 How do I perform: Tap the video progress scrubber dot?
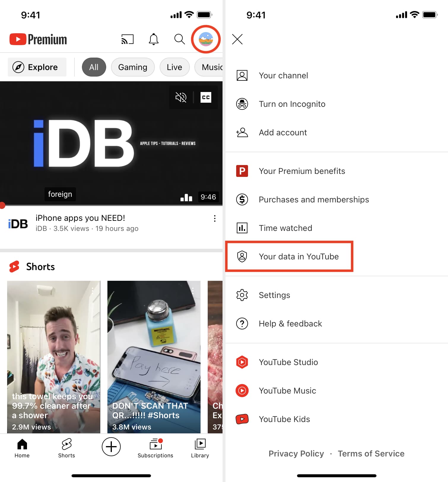[2, 205]
